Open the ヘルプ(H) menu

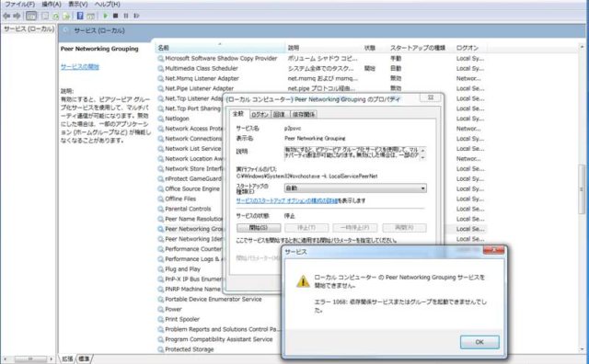click(107, 4)
